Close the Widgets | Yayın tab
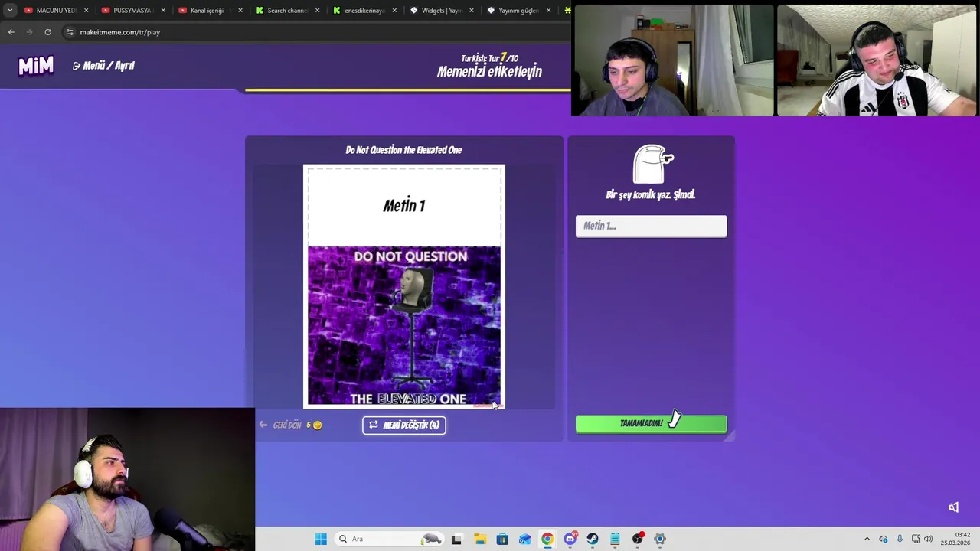980x551 pixels. pyautogui.click(x=472, y=11)
